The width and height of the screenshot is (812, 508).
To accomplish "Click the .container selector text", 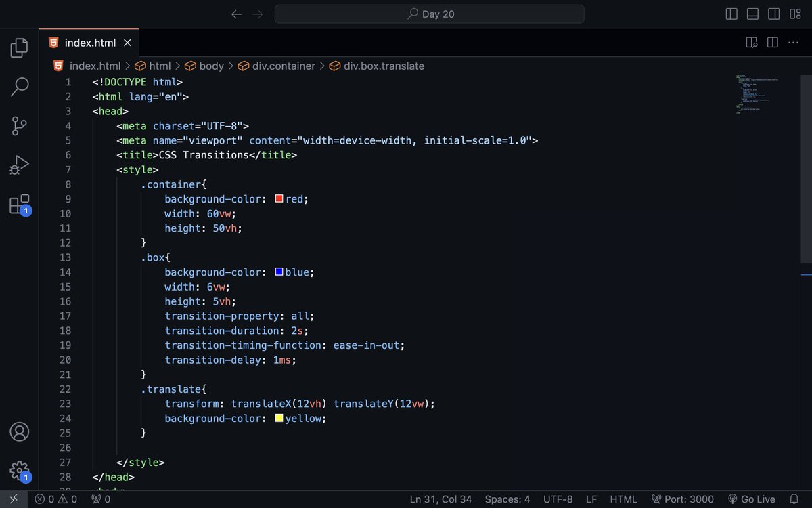I will click(171, 184).
